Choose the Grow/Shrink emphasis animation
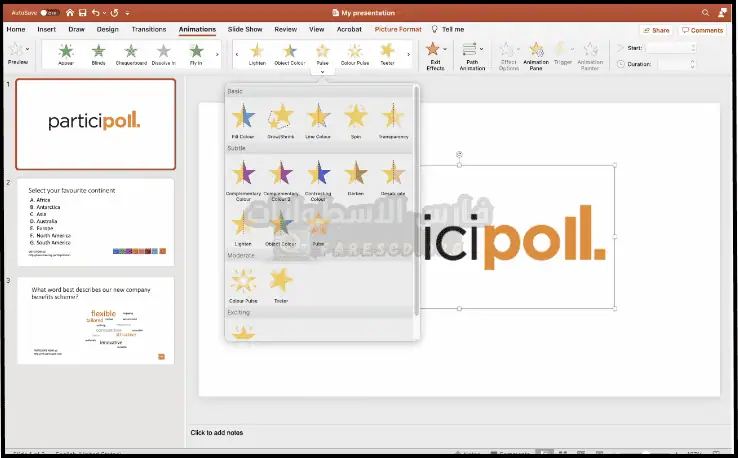738x458 pixels. coord(281,119)
